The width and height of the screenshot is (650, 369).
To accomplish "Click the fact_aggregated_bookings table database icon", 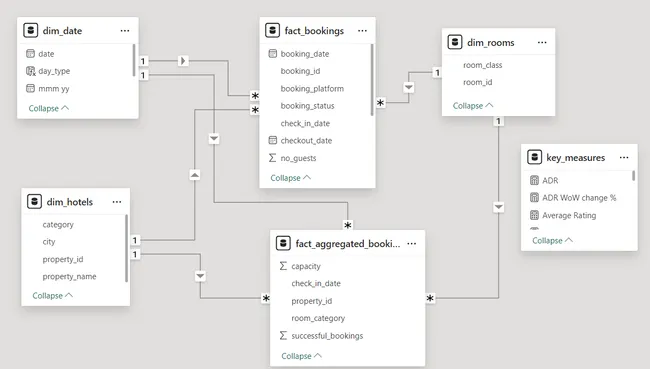I will 283,243.
